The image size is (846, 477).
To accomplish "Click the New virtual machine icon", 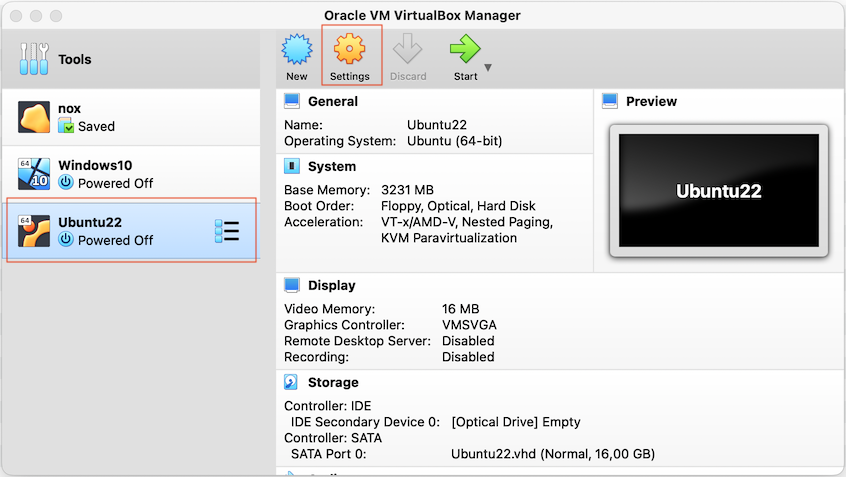I will pyautogui.click(x=297, y=49).
